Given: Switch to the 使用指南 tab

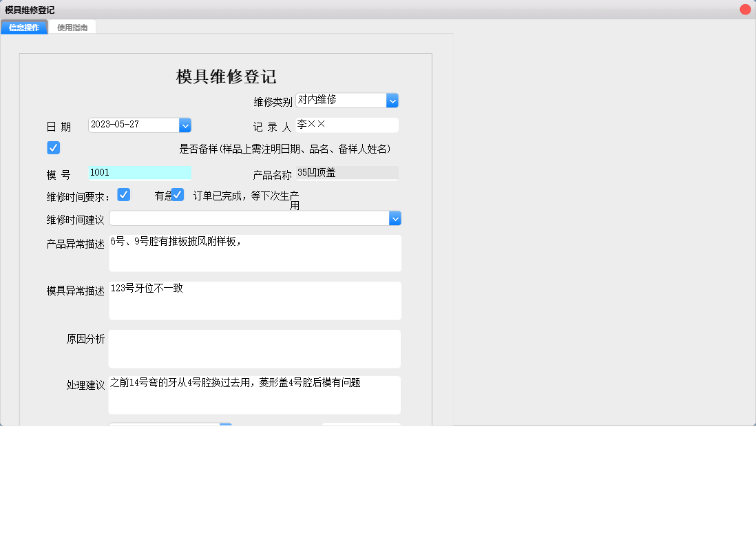Looking at the screenshot, I should (72, 27).
